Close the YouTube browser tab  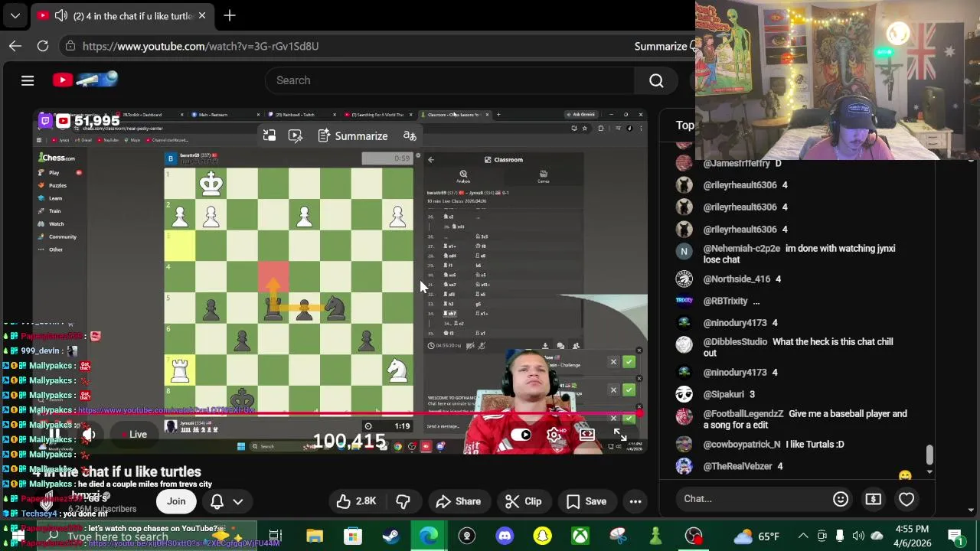point(202,15)
